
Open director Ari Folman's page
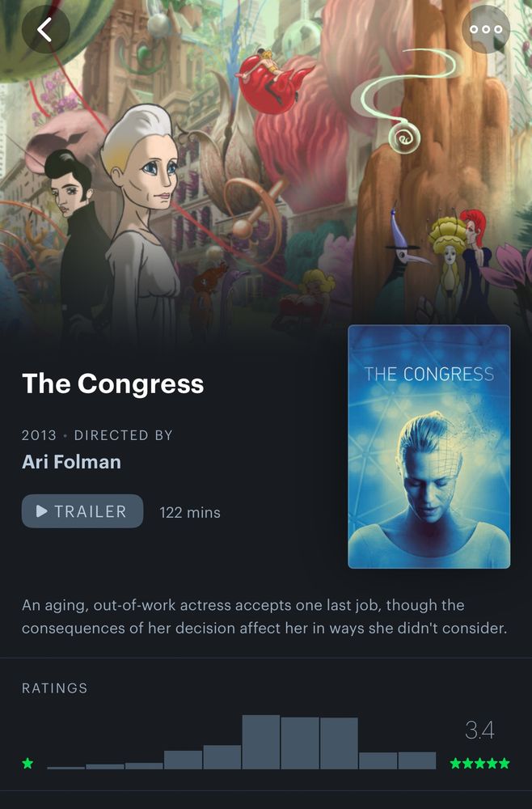[x=72, y=462]
